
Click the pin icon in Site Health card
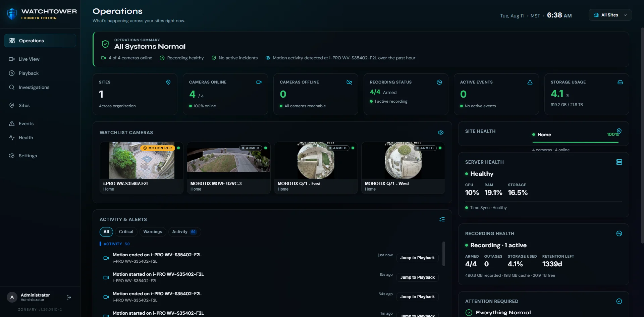click(x=619, y=131)
